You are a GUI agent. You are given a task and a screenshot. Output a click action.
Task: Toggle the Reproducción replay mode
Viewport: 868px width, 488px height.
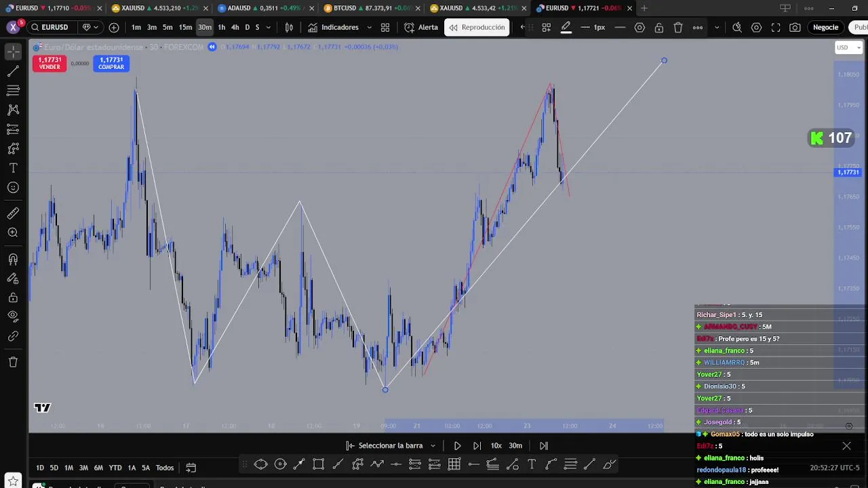[x=477, y=27]
